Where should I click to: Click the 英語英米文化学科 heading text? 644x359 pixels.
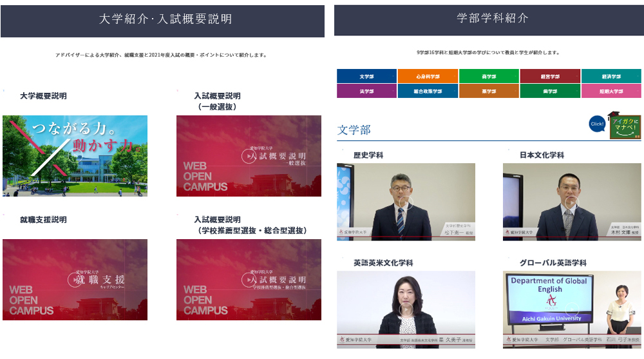[x=383, y=263]
